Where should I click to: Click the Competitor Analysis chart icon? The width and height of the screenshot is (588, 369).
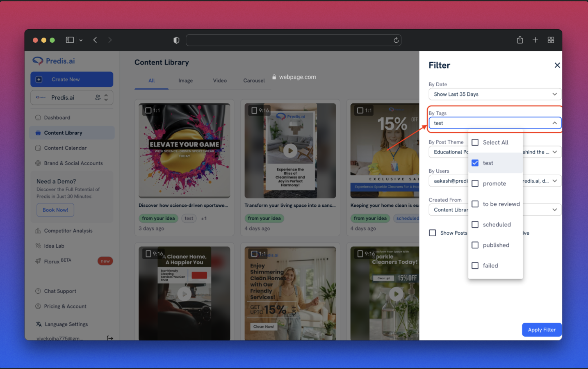coord(38,231)
